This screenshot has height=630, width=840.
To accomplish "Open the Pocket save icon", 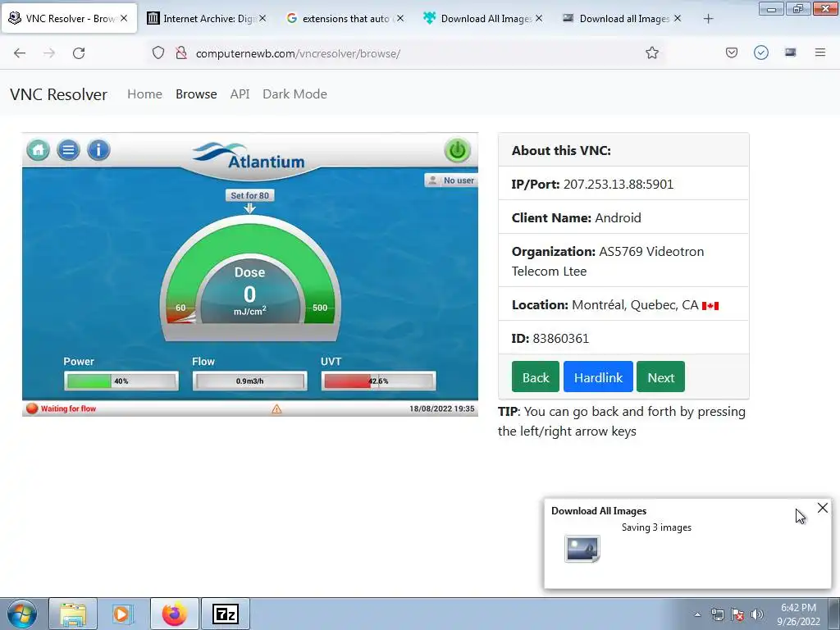I will coord(732,52).
